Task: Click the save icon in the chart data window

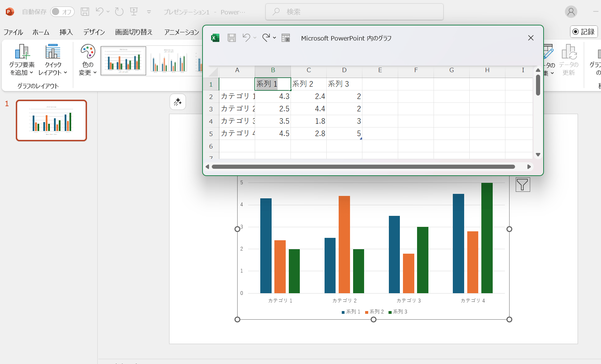Action: (x=232, y=38)
